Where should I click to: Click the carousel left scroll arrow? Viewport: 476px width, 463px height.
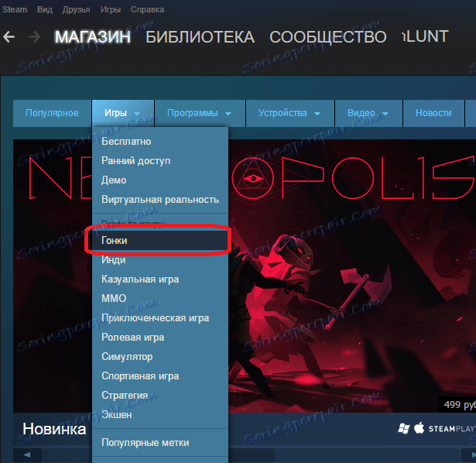pos(27,454)
